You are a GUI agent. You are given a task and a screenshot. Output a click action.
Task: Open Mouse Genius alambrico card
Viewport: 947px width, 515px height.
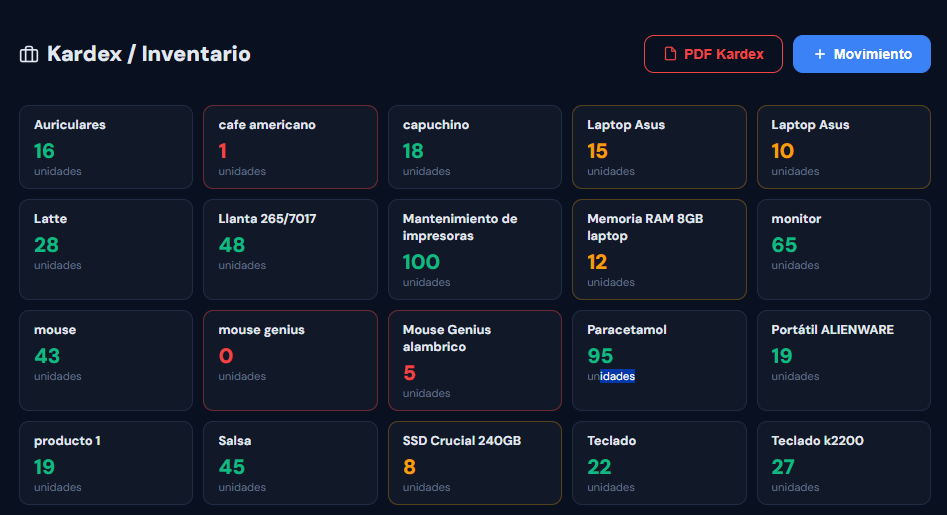click(x=475, y=360)
